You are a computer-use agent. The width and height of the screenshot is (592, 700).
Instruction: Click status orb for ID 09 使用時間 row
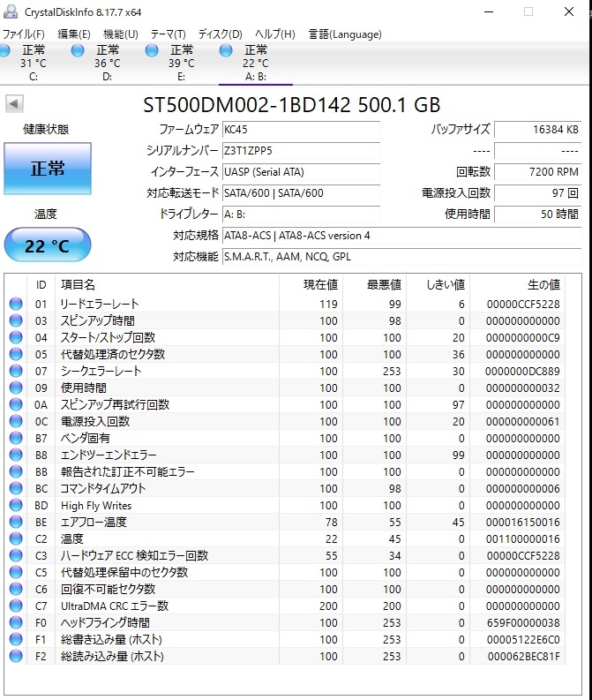(16, 388)
